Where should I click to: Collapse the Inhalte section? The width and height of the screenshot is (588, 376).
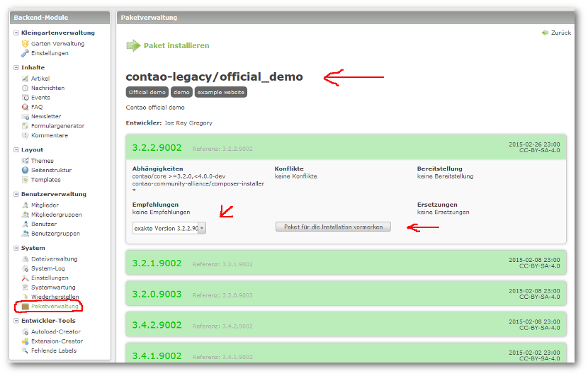click(x=16, y=68)
